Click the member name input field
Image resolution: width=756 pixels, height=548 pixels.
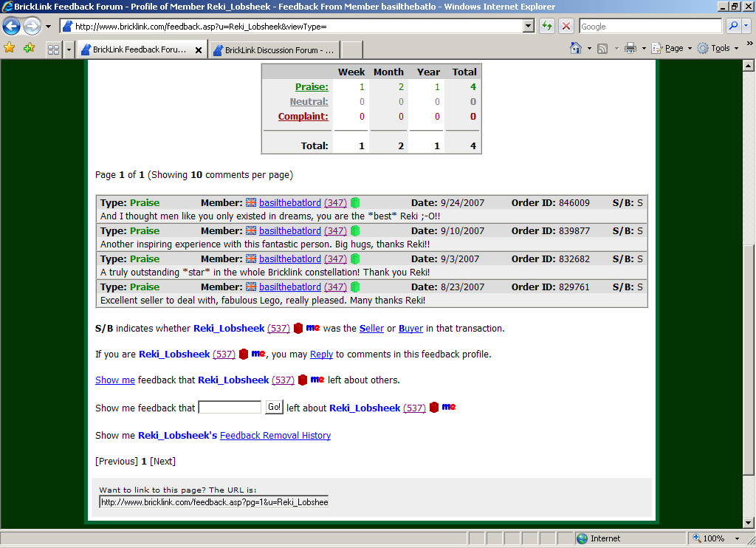[230, 407]
